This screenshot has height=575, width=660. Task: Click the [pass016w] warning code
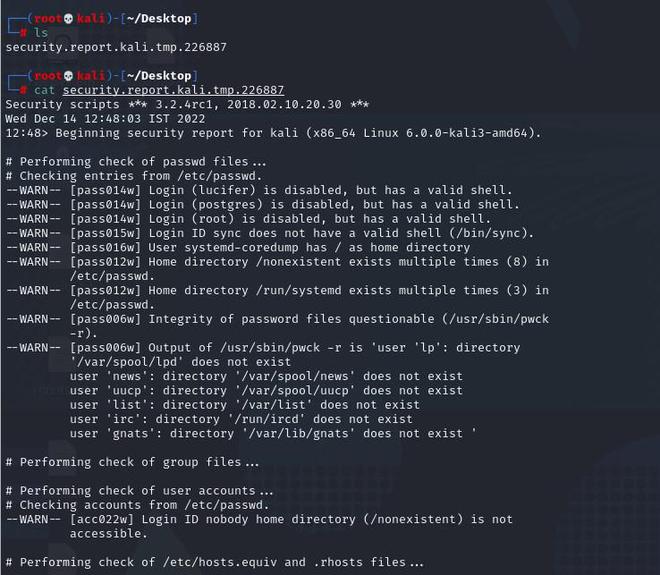point(105,248)
